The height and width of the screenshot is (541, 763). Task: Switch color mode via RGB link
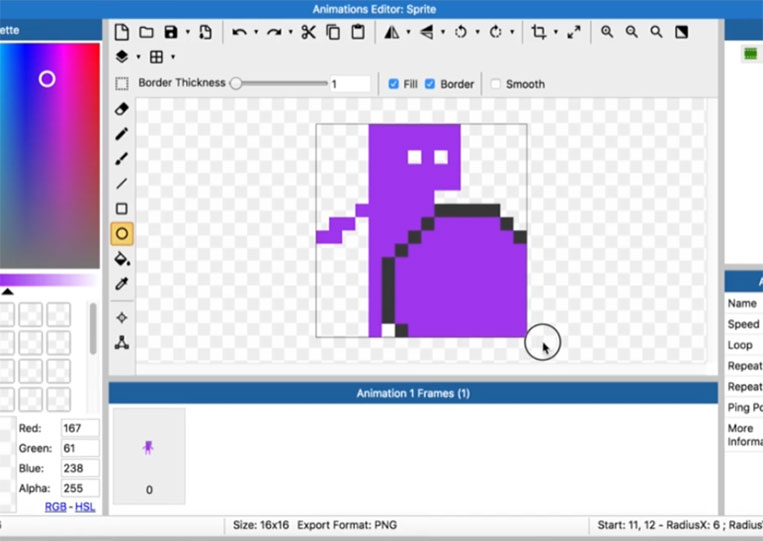[55, 507]
